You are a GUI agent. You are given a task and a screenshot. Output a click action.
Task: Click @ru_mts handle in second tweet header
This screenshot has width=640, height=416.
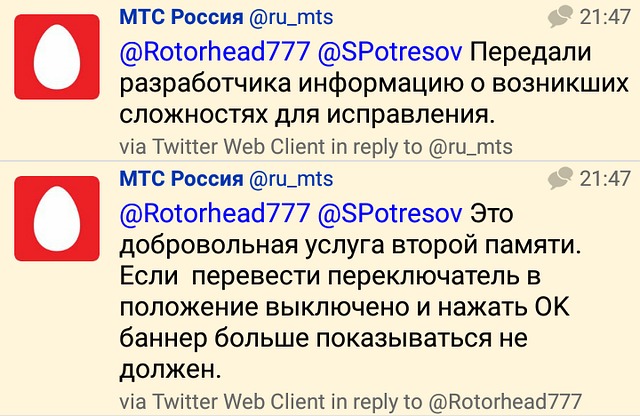pyautogui.click(x=291, y=180)
